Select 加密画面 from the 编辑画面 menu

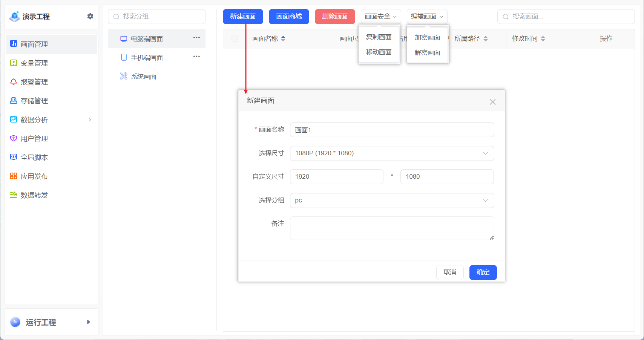point(427,37)
